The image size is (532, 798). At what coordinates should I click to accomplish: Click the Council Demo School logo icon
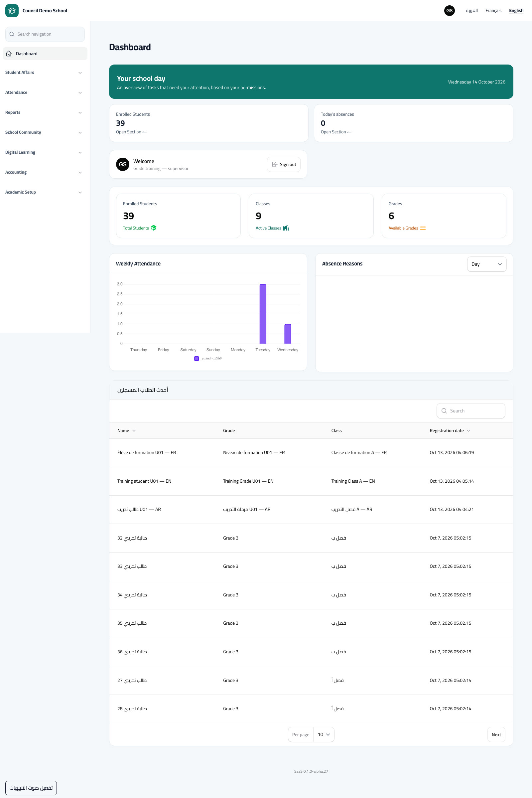pos(12,11)
